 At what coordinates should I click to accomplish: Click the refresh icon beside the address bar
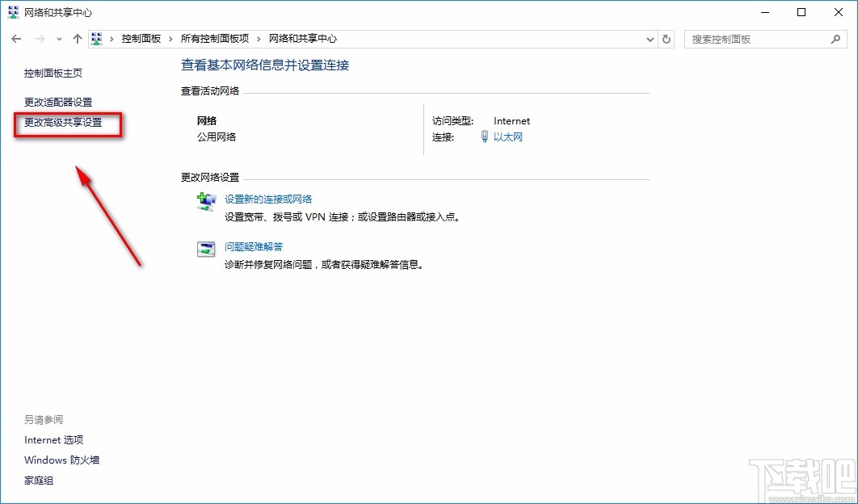[665, 38]
